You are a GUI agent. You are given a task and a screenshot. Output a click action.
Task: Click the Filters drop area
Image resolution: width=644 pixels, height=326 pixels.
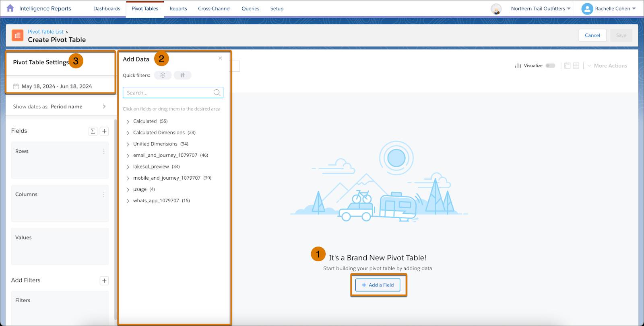pos(60,308)
